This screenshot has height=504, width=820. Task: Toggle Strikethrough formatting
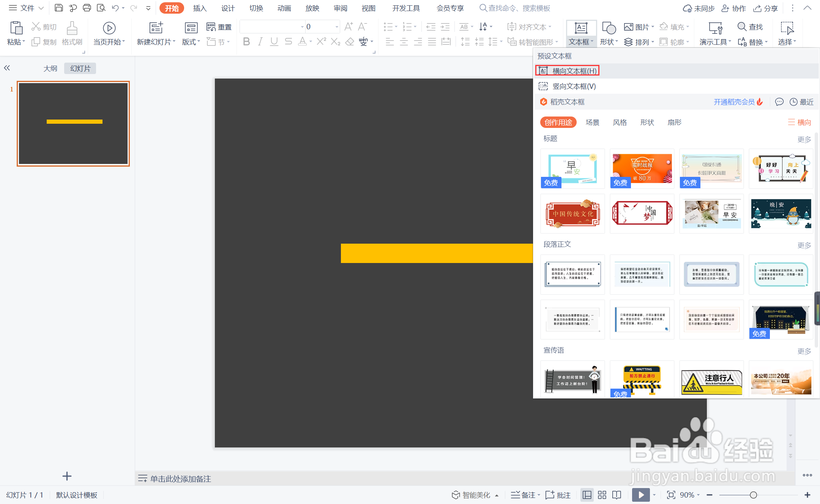(x=289, y=41)
